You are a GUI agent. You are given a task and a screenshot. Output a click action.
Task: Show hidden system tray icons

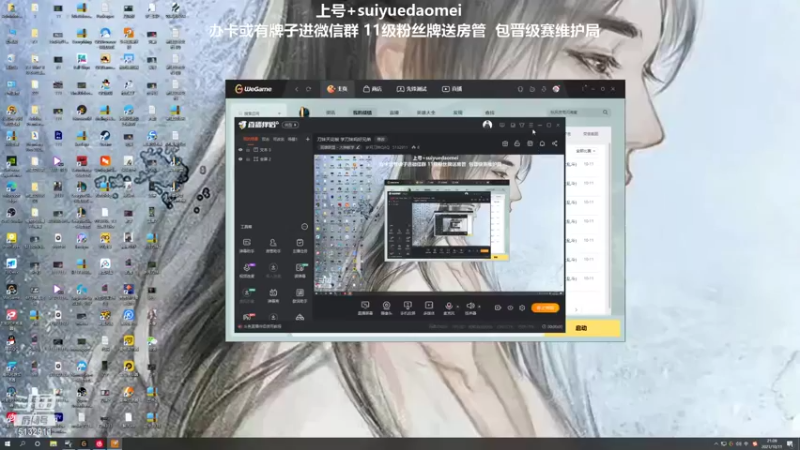(x=716, y=444)
